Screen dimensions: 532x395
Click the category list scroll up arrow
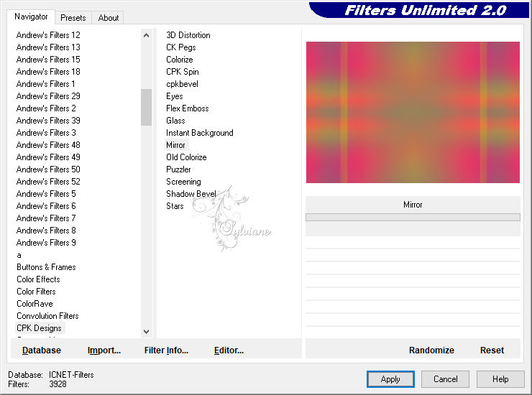(x=146, y=35)
